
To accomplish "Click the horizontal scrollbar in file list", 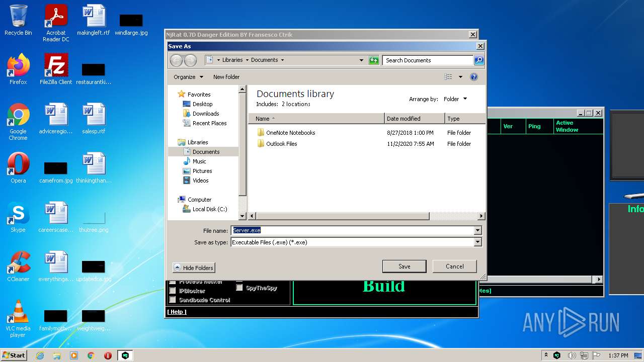I will [343, 216].
